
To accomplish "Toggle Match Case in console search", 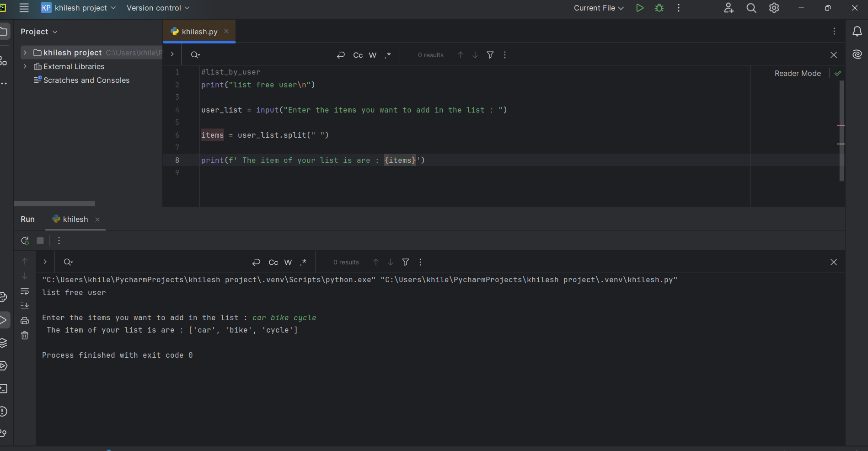I will (273, 262).
